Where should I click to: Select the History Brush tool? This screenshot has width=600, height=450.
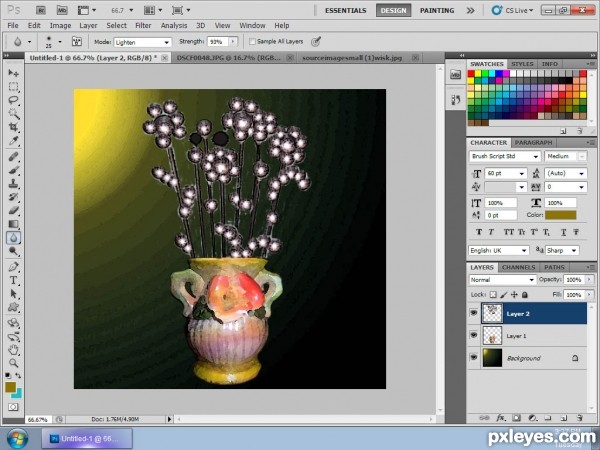pyautogui.click(x=13, y=197)
